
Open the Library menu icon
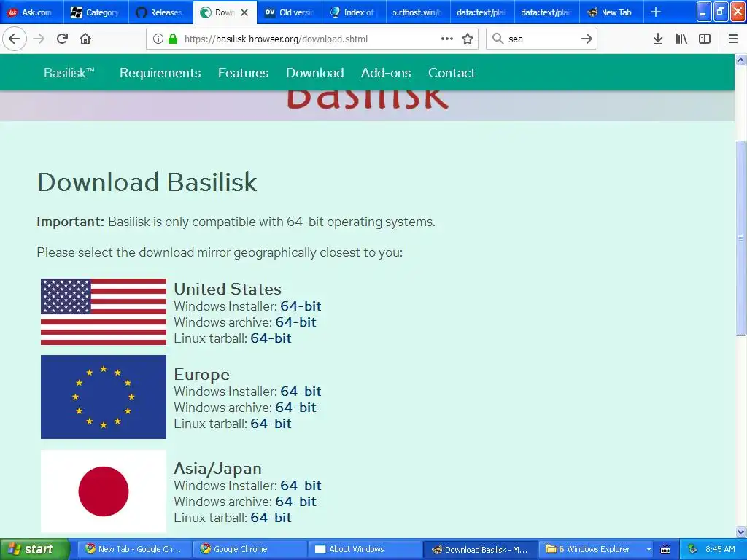pyautogui.click(x=681, y=39)
